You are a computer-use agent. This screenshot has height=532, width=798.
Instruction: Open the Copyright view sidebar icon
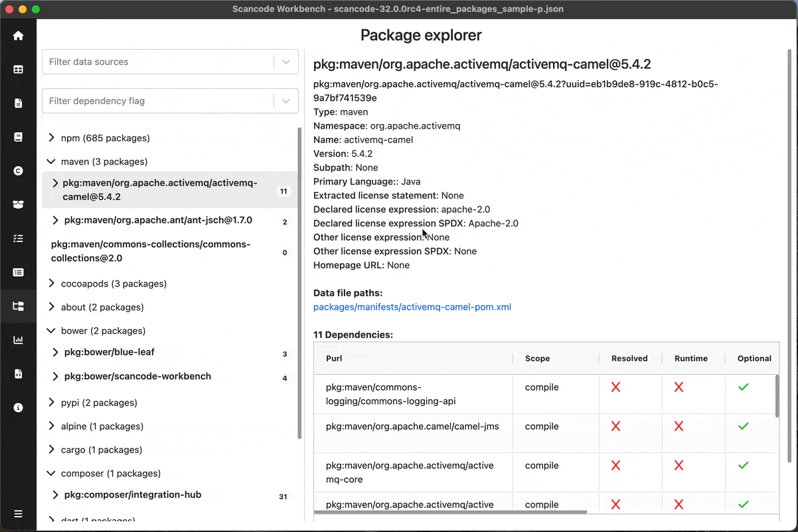(x=18, y=171)
